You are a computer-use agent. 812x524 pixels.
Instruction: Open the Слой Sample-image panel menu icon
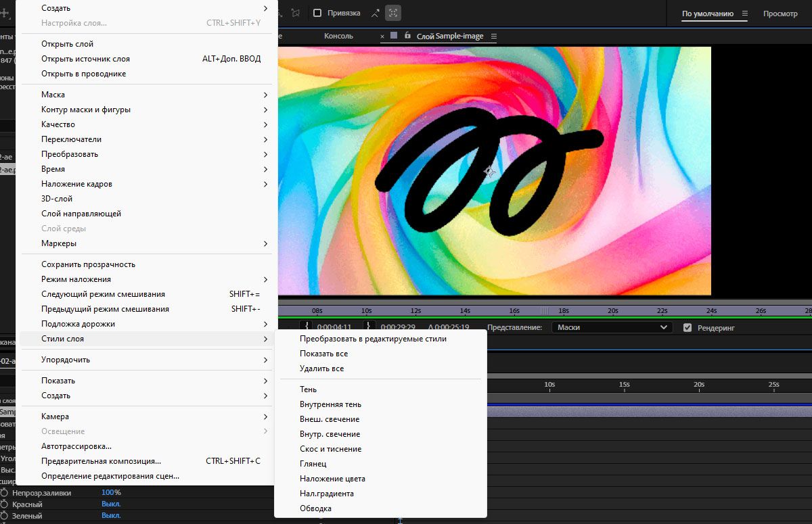(x=493, y=36)
